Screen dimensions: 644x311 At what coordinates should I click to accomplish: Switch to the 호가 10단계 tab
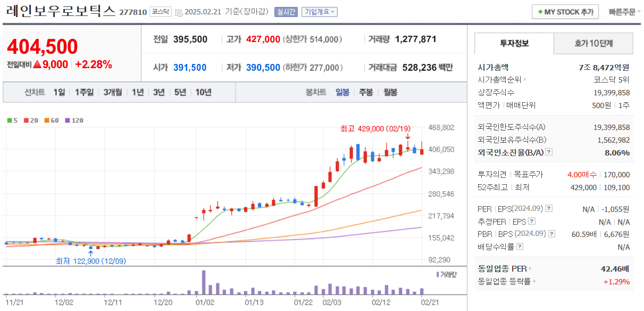click(x=593, y=44)
